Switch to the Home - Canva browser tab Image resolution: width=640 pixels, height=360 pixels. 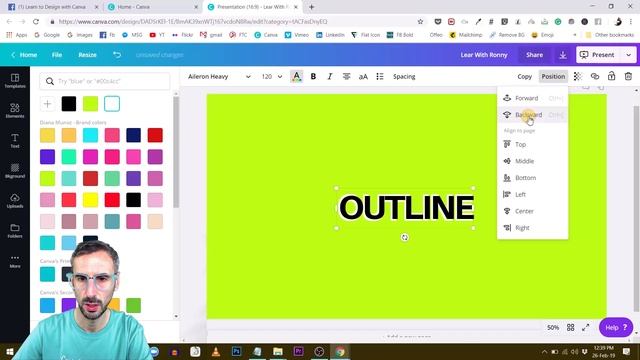coord(152,7)
